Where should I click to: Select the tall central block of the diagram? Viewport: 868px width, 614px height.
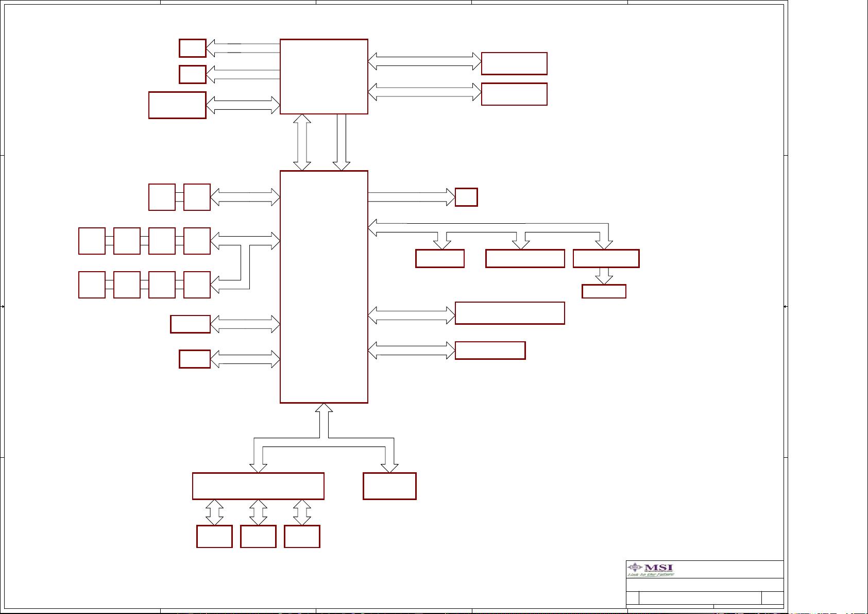(324, 287)
